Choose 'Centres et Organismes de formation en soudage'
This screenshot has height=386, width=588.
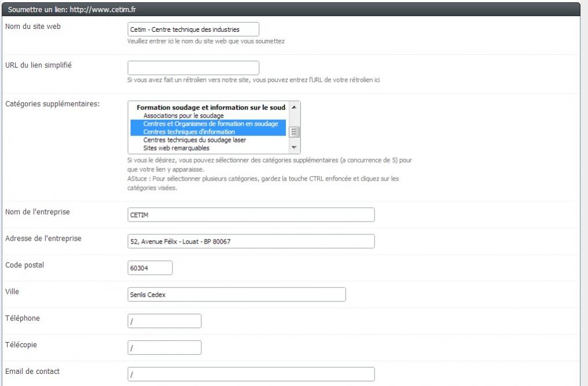pyautogui.click(x=211, y=124)
